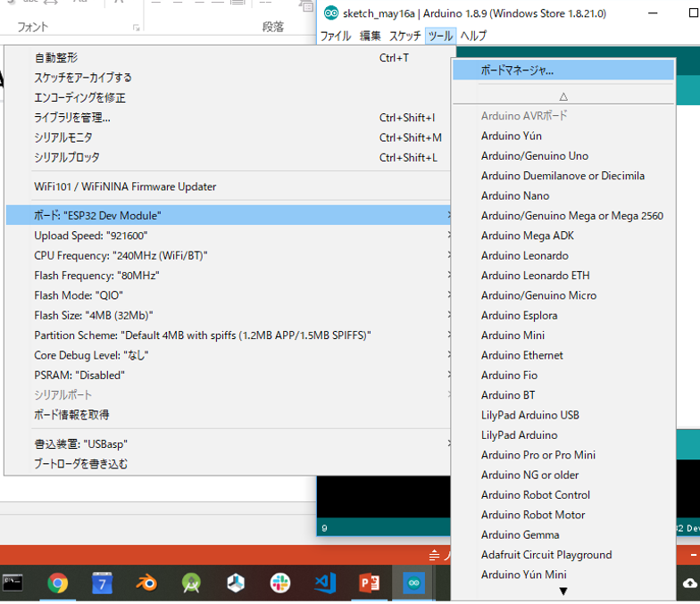Click the cloud upload tray icon
The image size is (700, 604).
[690, 583]
